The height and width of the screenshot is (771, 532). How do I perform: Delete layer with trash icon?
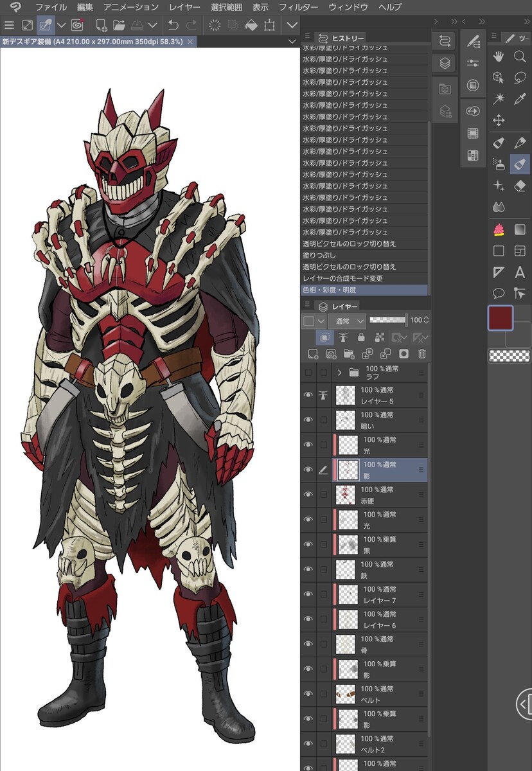422,353
